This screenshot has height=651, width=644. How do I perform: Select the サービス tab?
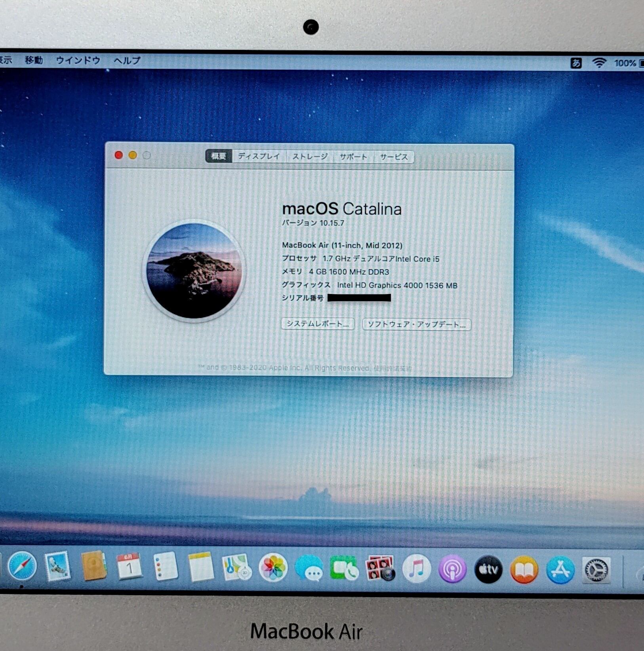point(394,157)
